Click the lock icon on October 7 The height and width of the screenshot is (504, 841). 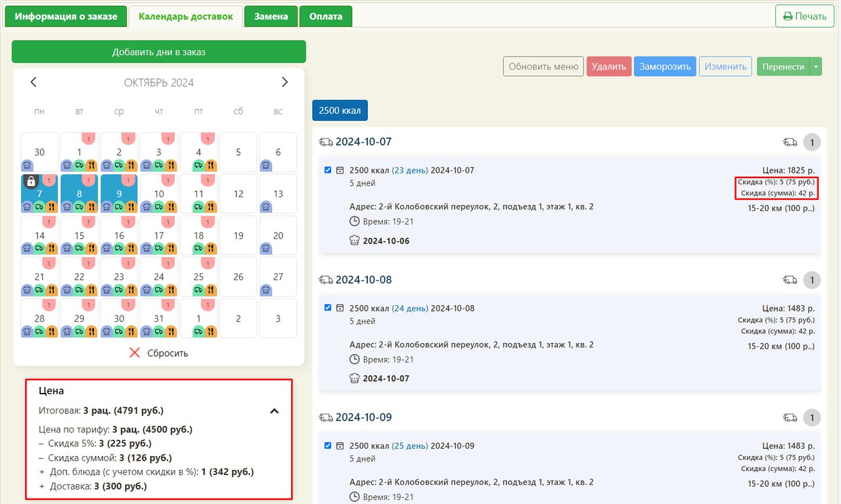pos(30,182)
